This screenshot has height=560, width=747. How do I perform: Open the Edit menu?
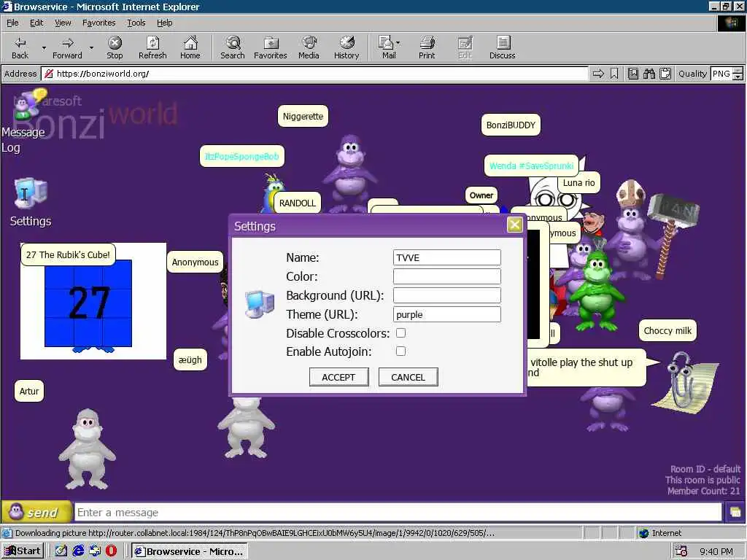click(x=36, y=23)
